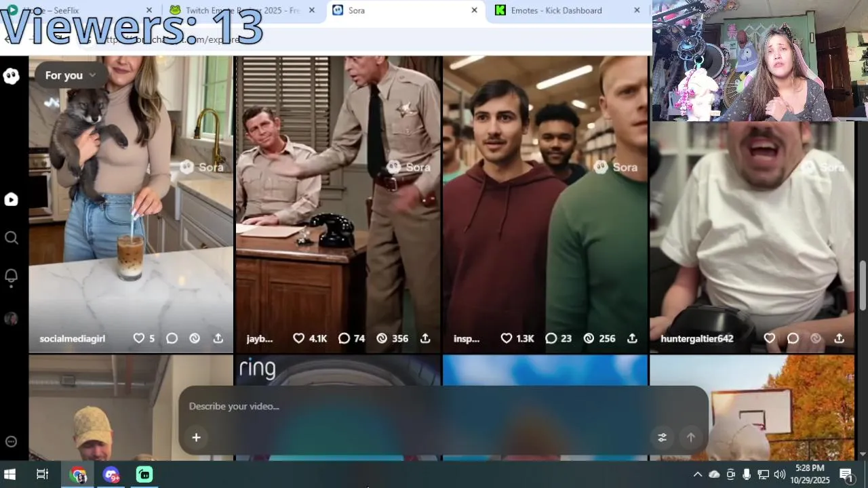Share the insp... video

pos(632,338)
